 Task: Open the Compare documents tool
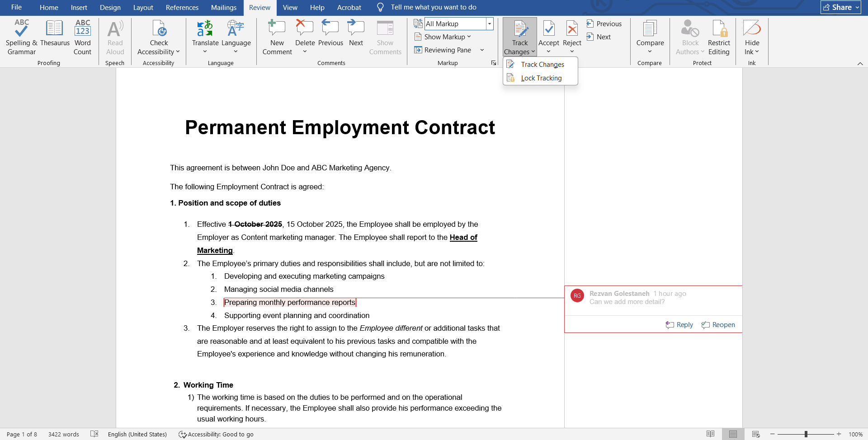650,37
